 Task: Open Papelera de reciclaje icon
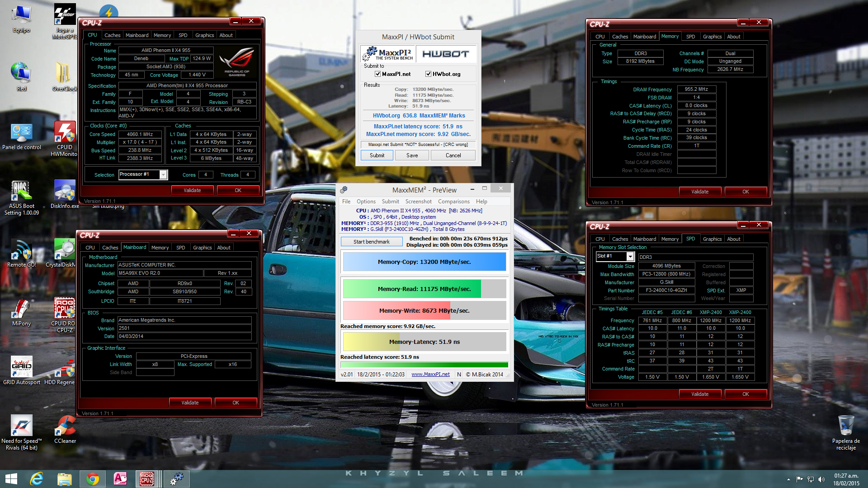click(846, 432)
